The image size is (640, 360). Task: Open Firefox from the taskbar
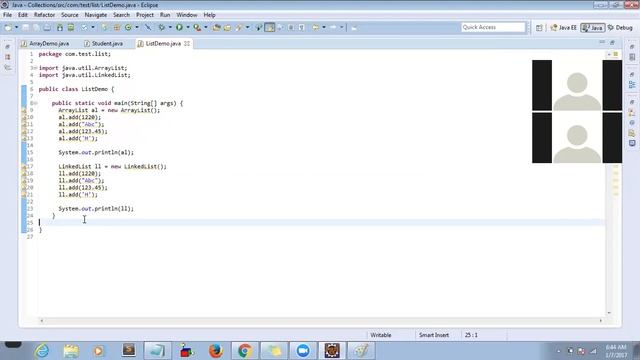point(216,351)
